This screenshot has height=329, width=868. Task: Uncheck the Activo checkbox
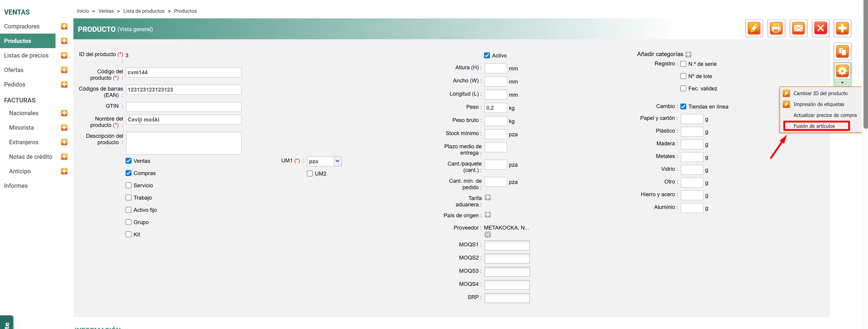point(487,55)
